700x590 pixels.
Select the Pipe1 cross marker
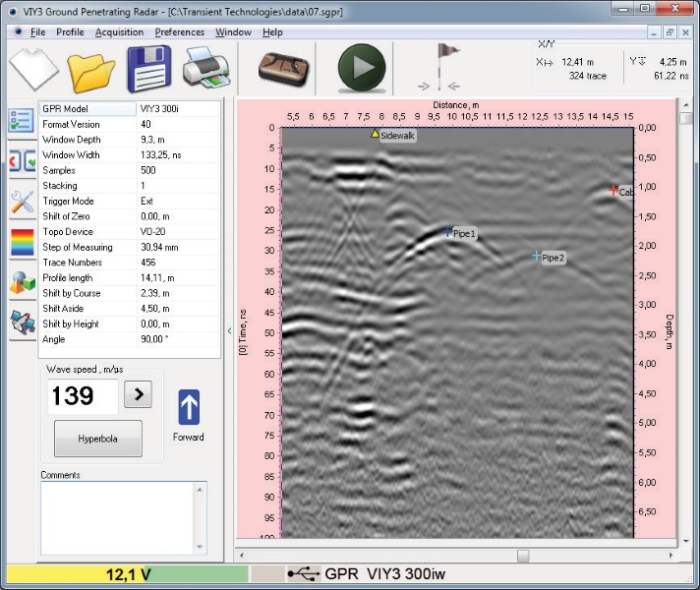click(448, 231)
